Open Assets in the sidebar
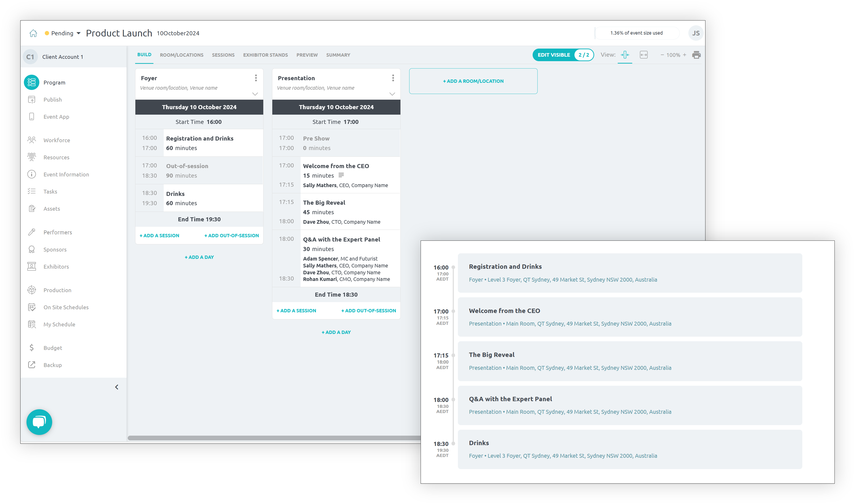The height and width of the screenshot is (504, 855). tap(51, 209)
